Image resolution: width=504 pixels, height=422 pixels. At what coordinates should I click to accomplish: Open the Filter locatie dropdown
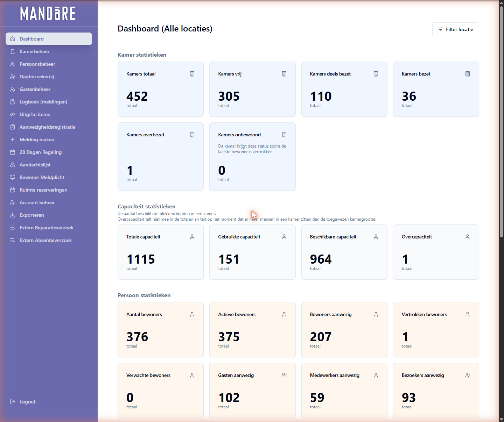pos(456,29)
